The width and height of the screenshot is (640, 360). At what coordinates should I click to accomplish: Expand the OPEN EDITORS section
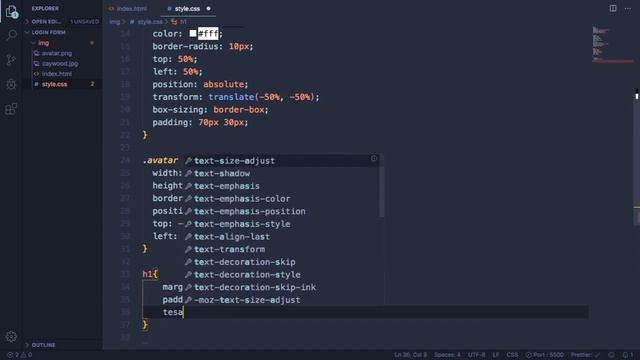point(61,22)
